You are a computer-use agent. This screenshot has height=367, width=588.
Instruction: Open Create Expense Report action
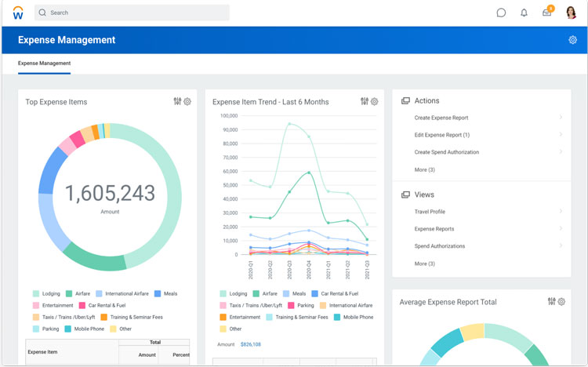click(441, 118)
